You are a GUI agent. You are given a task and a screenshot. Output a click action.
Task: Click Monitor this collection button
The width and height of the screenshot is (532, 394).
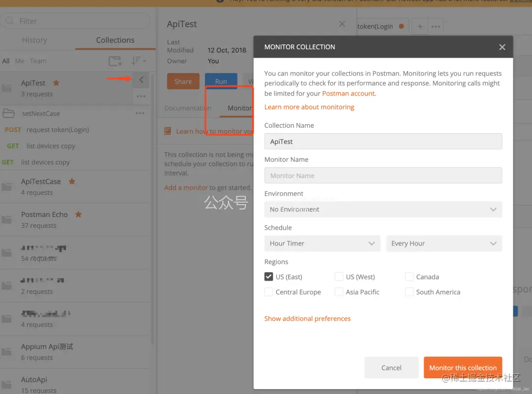(463, 368)
